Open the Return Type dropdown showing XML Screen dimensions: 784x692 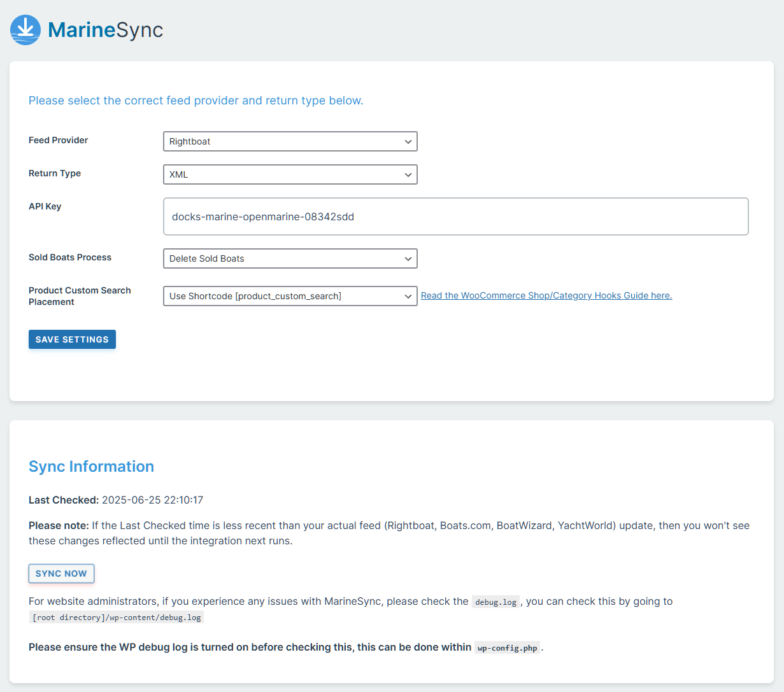coord(290,174)
